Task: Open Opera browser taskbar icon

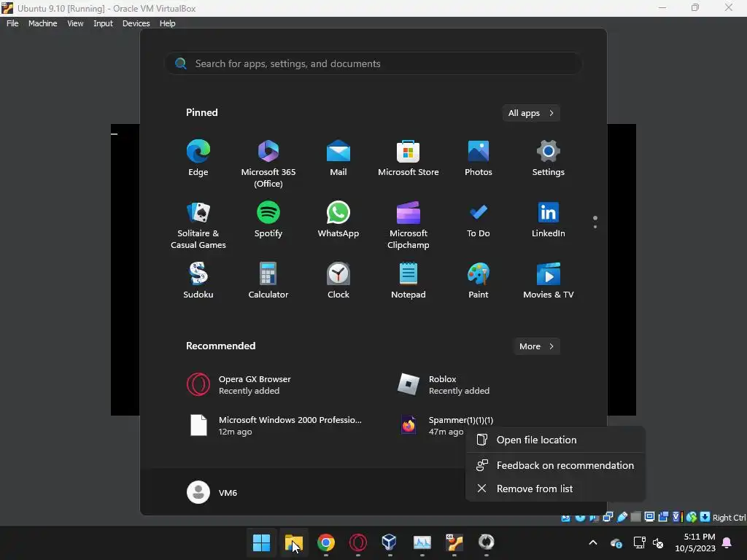Action: [x=357, y=542]
